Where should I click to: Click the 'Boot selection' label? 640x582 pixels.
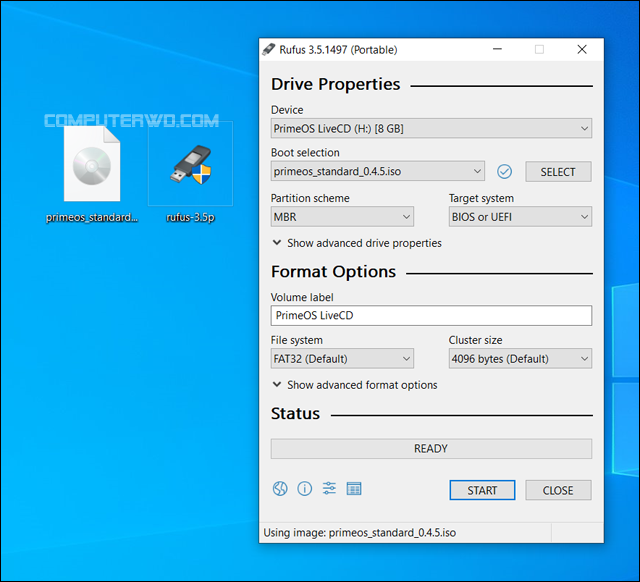[x=305, y=153]
